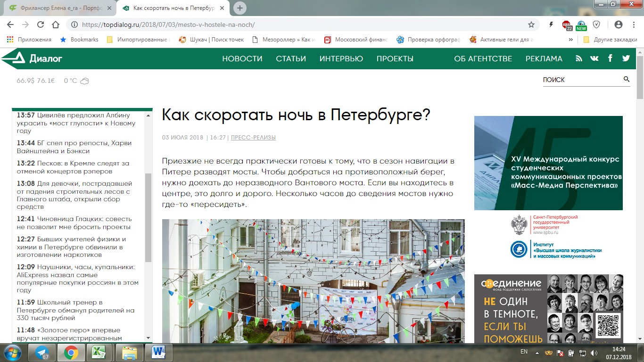Click the Диалог site logo

coord(32,58)
